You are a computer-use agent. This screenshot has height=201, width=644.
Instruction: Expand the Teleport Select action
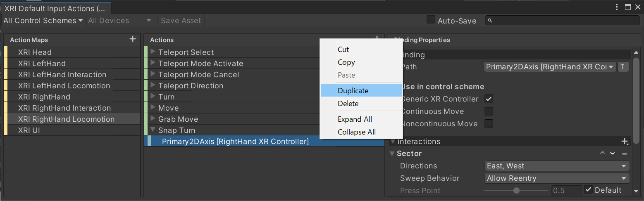153,52
